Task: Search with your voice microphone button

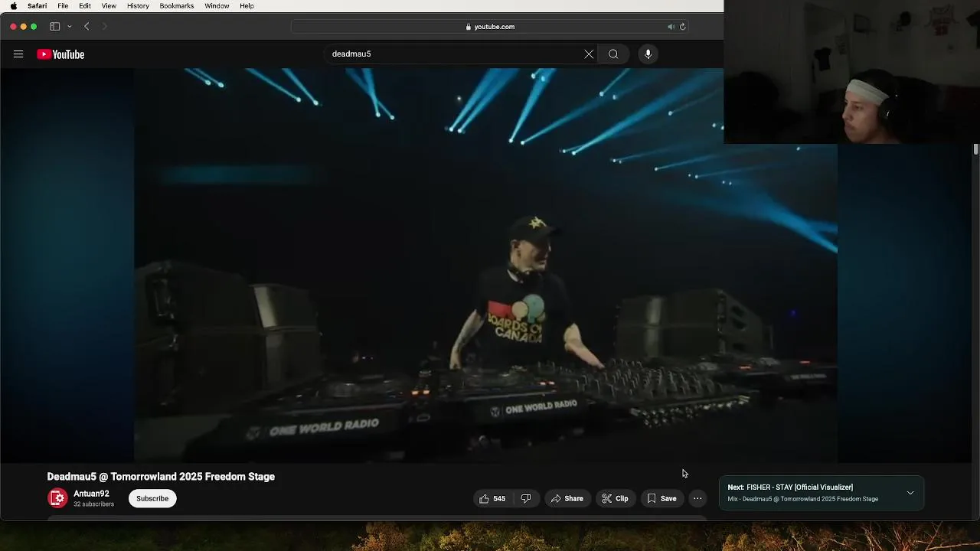Action: pos(648,54)
